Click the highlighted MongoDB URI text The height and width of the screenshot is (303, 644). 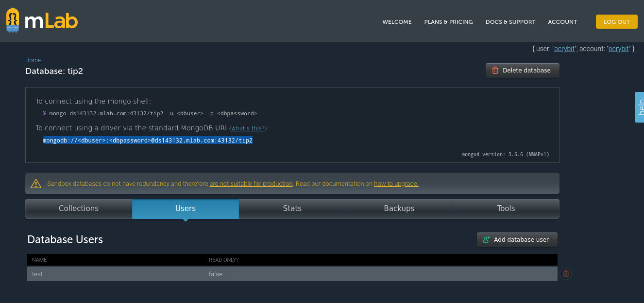point(148,141)
